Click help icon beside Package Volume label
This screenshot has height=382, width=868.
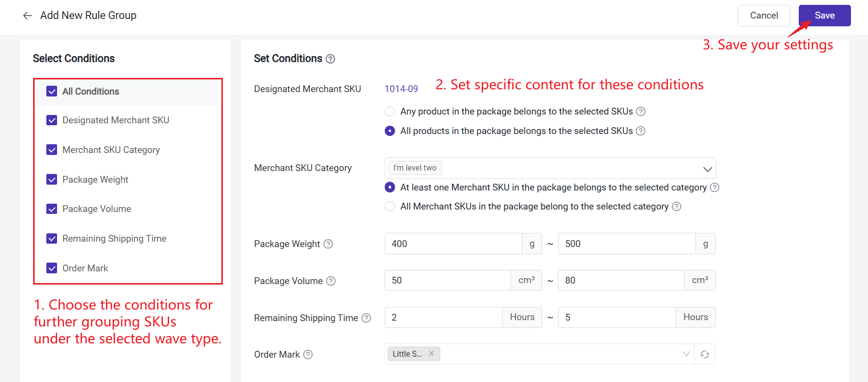click(x=331, y=281)
